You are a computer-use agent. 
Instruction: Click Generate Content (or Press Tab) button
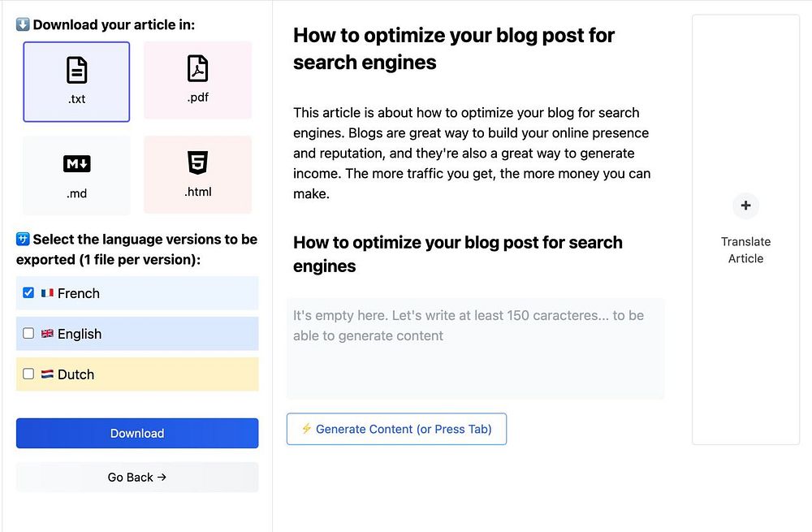click(396, 429)
